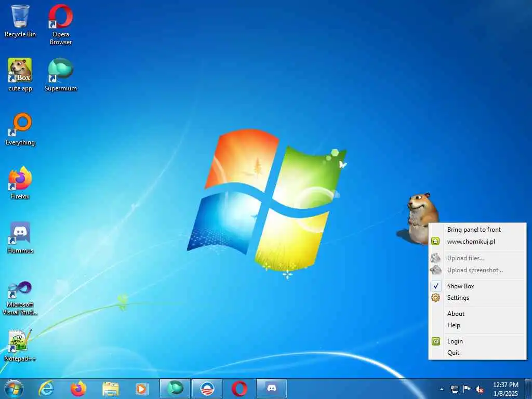
Task: Launch Windows Media Player from taskbar
Action: click(x=142, y=389)
